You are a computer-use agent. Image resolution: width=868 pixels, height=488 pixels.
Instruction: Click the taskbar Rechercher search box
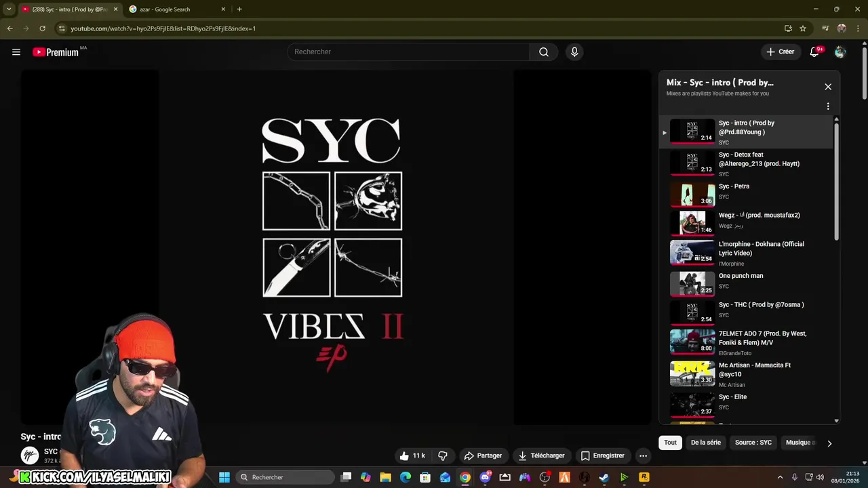(x=285, y=477)
